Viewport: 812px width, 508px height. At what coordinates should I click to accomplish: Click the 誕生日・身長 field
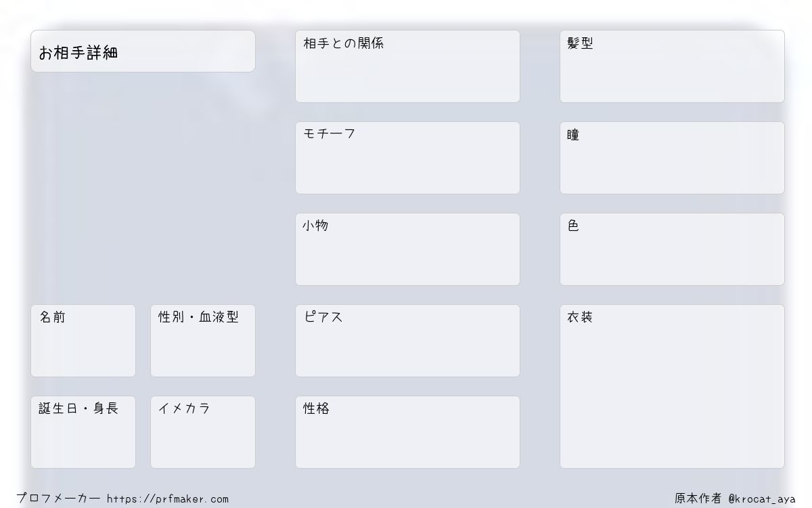(83, 432)
